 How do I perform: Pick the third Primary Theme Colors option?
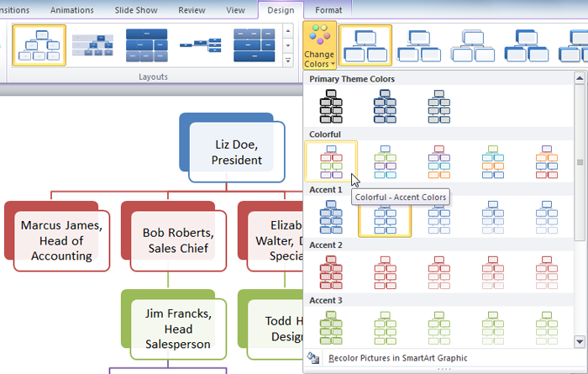pos(438,107)
